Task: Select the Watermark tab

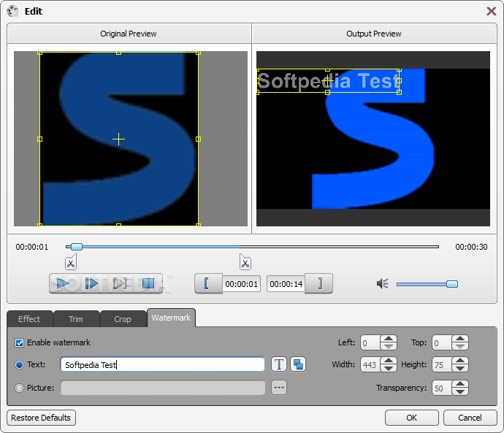Action: point(171,318)
